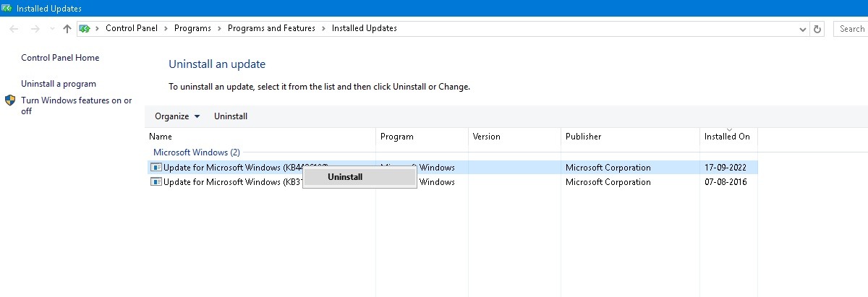Viewport: 868px width, 297px height.
Task: Sort by Installed On column header
Action: (727, 137)
